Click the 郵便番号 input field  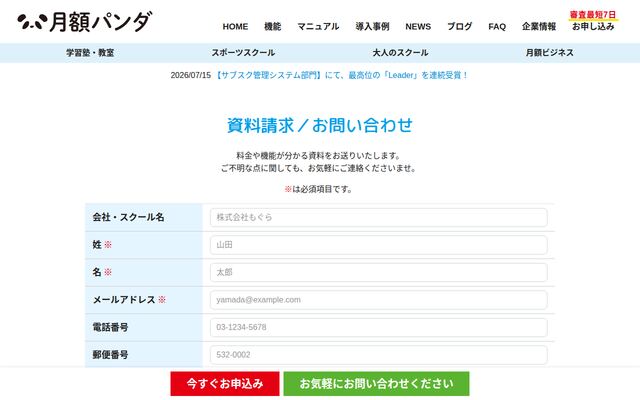pyautogui.click(x=378, y=355)
